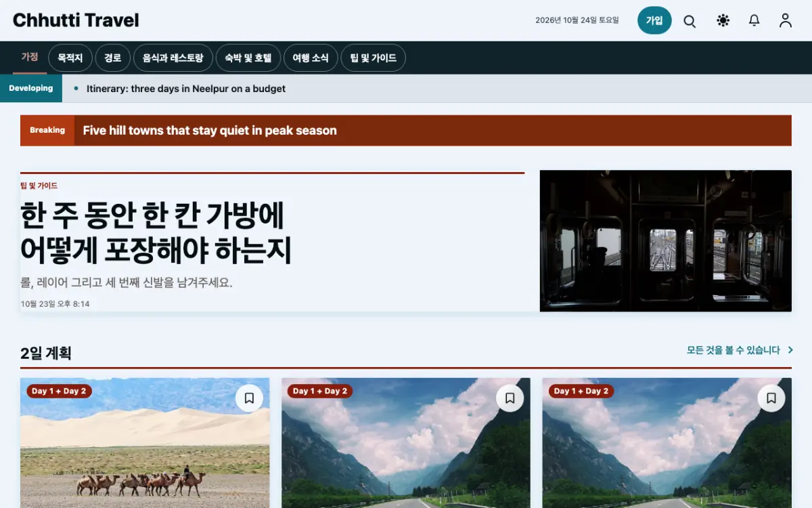Click the Developing ticker label
The width and height of the screenshot is (812, 508).
click(31, 89)
